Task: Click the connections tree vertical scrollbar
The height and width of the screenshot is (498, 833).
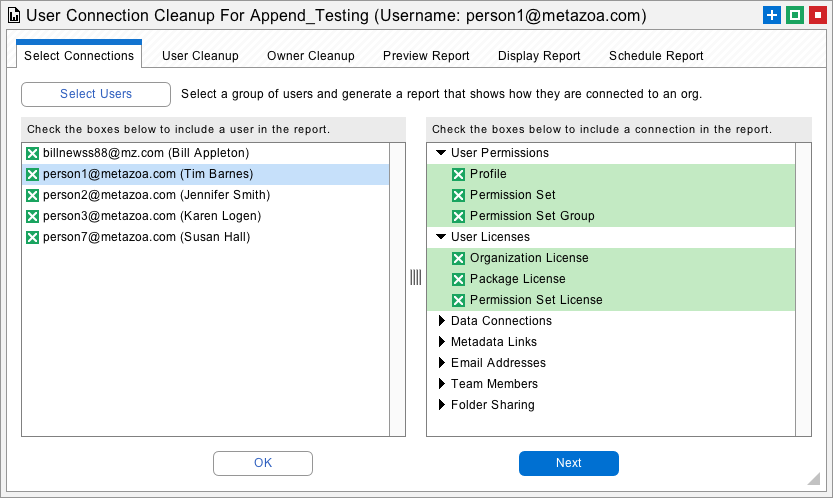Action: click(803, 290)
